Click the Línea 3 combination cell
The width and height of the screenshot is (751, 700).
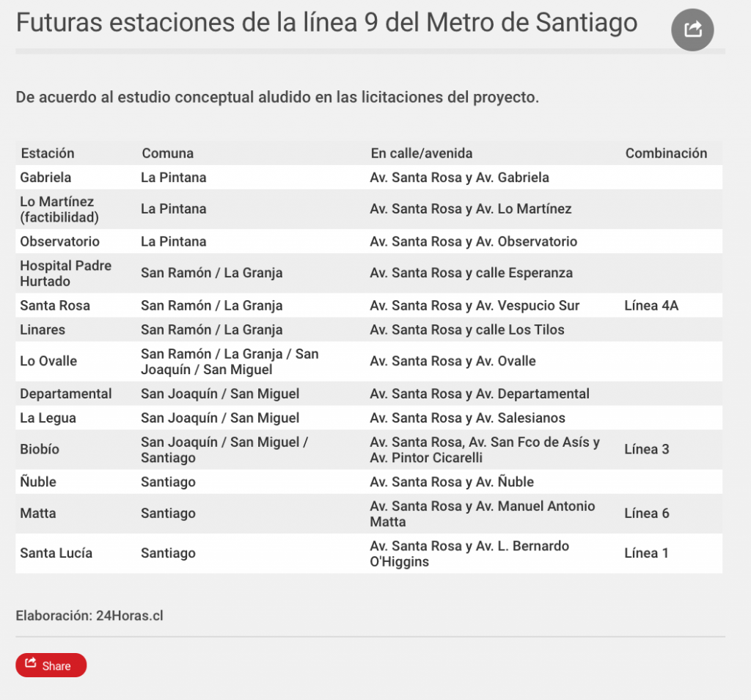pyautogui.click(x=647, y=449)
